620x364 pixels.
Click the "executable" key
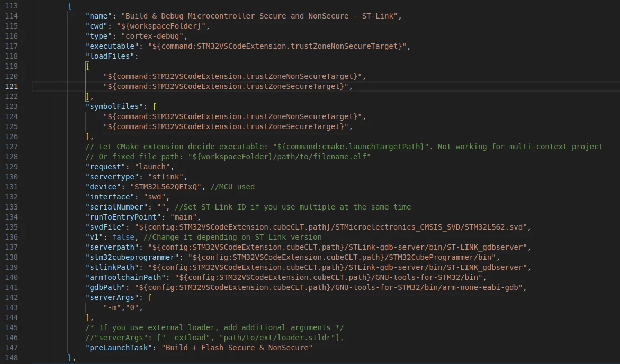(x=112, y=46)
